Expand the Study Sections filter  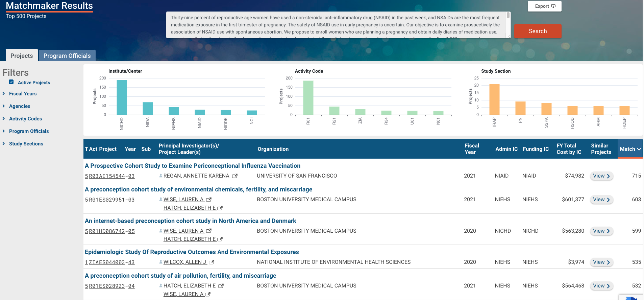tap(26, 144)
